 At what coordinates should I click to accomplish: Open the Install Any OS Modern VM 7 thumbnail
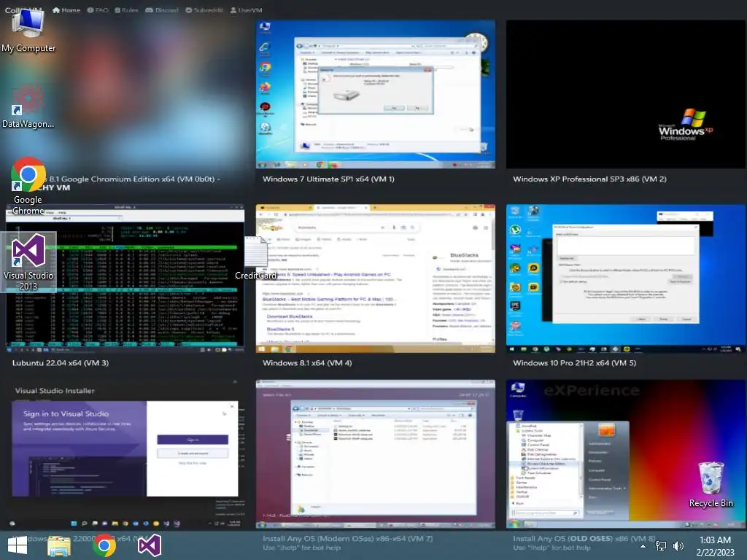pos(376,454)
